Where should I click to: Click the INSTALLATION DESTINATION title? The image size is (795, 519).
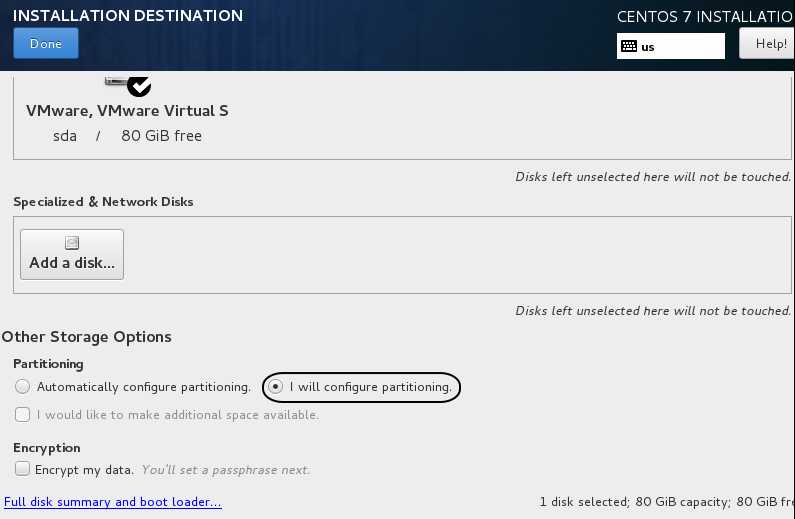tap(128, 16)
